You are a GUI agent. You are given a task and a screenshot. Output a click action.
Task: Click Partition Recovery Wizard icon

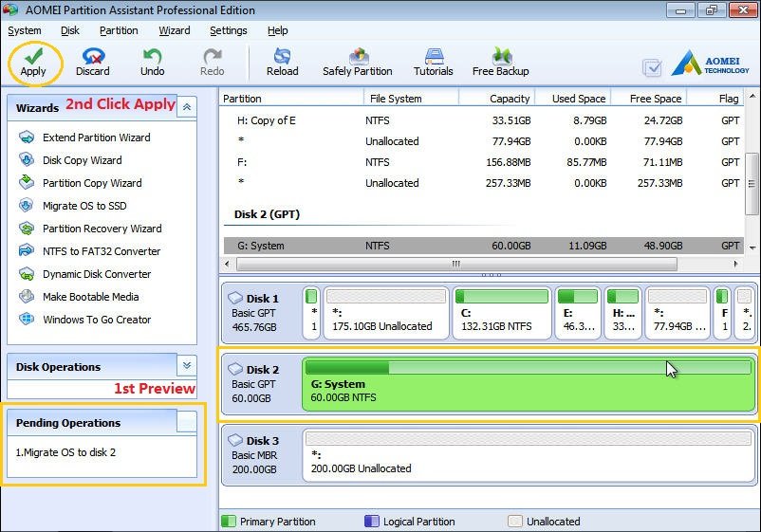[27, 228]
